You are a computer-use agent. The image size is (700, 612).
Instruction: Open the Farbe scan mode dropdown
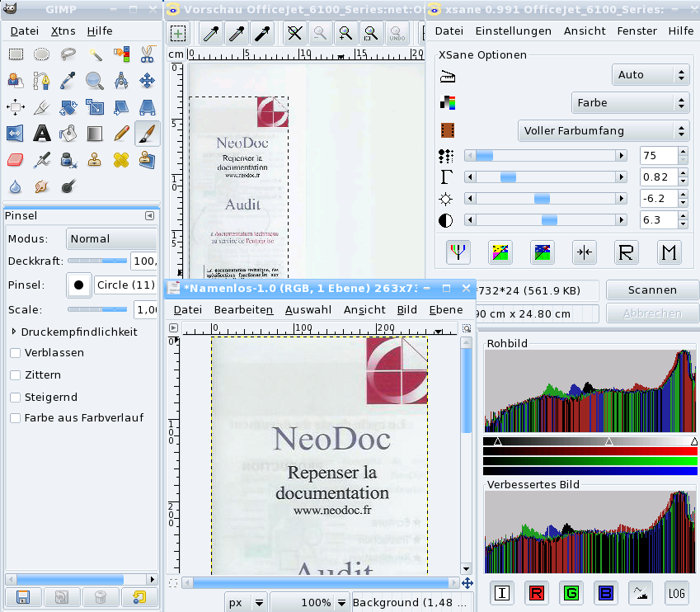click(630, 103)
